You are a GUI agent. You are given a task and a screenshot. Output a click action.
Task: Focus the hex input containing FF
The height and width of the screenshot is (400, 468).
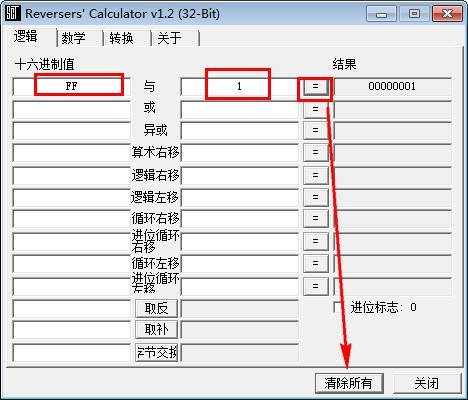point(71,87)
